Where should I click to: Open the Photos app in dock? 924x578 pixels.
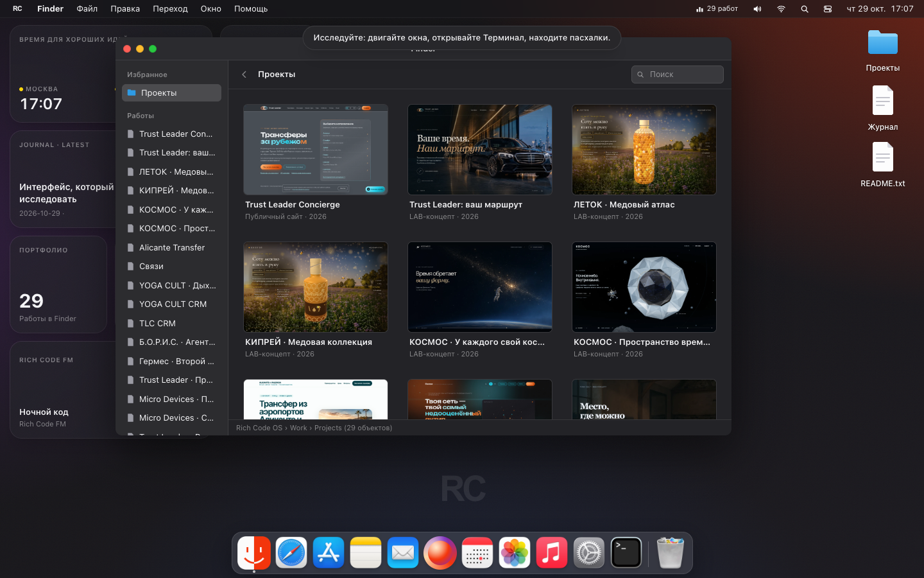click(x=515, y=552)
